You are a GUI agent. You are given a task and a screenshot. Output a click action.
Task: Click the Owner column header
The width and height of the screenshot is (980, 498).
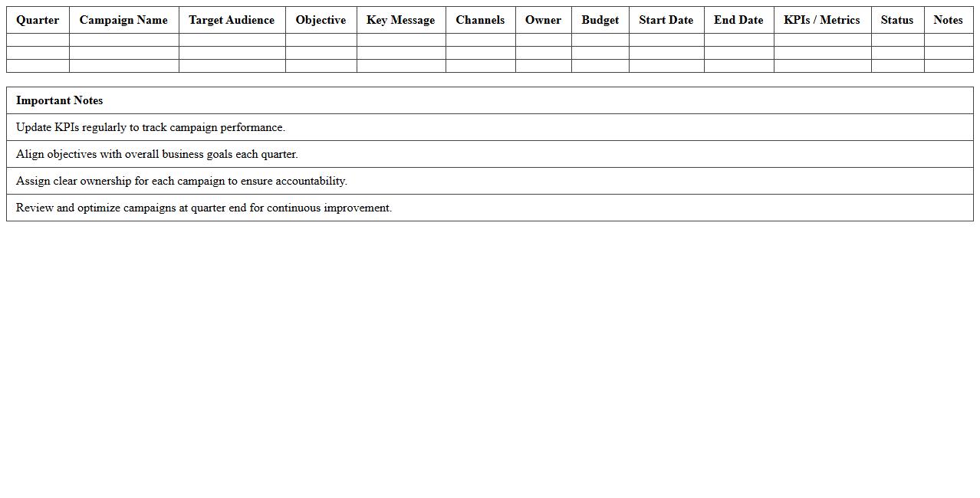pyautogui.click(x=543, y=20)
